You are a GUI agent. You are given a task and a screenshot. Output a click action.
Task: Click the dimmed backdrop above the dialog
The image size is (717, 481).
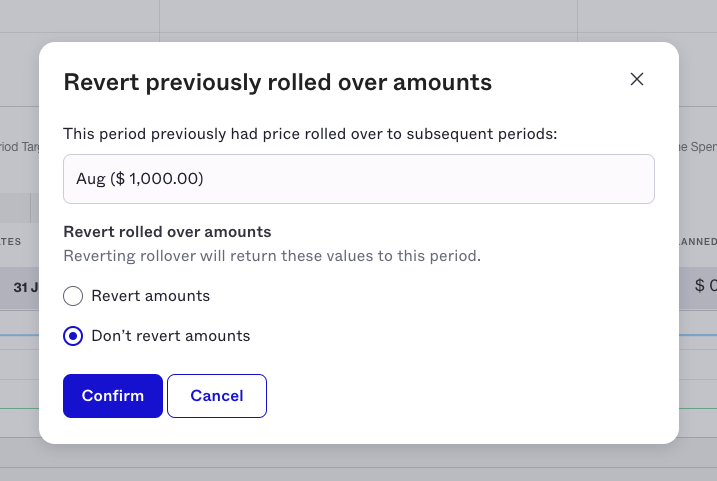click(358, 21)
